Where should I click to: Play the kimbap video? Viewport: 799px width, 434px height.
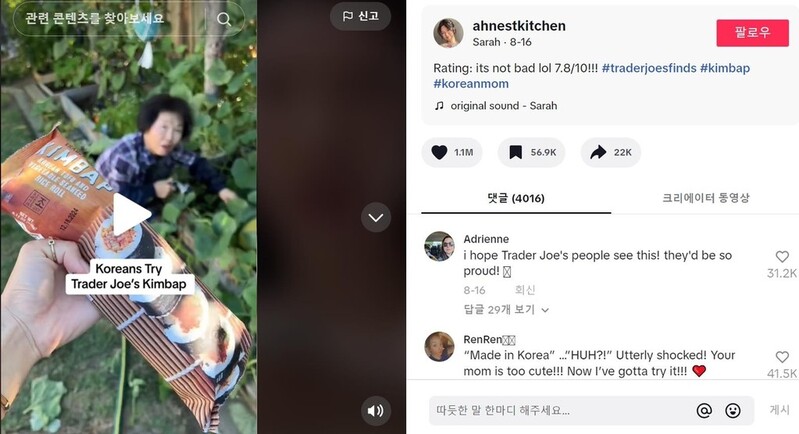pyautogui.click(x=131, y=212)
